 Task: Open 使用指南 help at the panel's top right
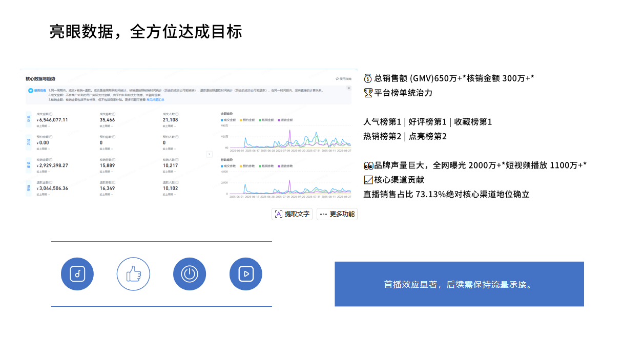pos(344,79)
